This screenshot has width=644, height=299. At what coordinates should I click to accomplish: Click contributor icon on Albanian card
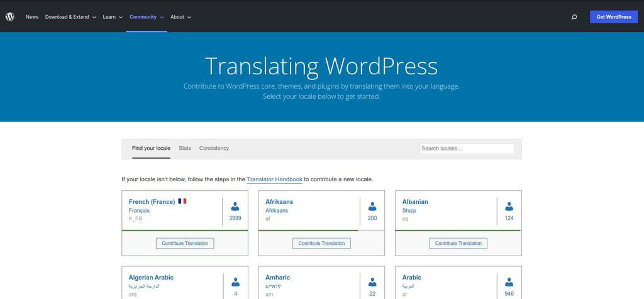pyautogui.click(x=509, y=206)
